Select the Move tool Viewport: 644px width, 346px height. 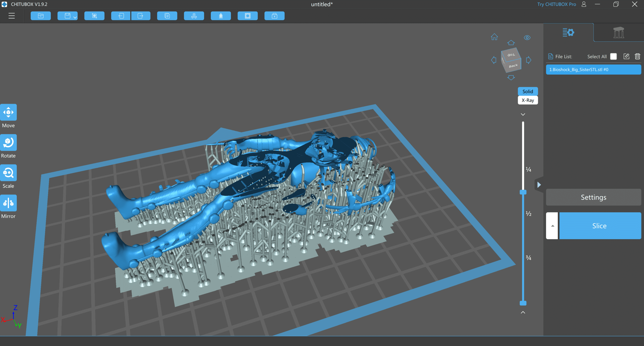[8, 112]
